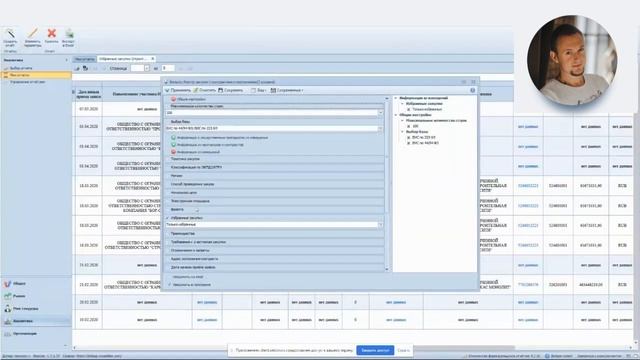Expand the Электронная площадка filter section
Screen dimensions: 640x360
(x=274, y=201)
